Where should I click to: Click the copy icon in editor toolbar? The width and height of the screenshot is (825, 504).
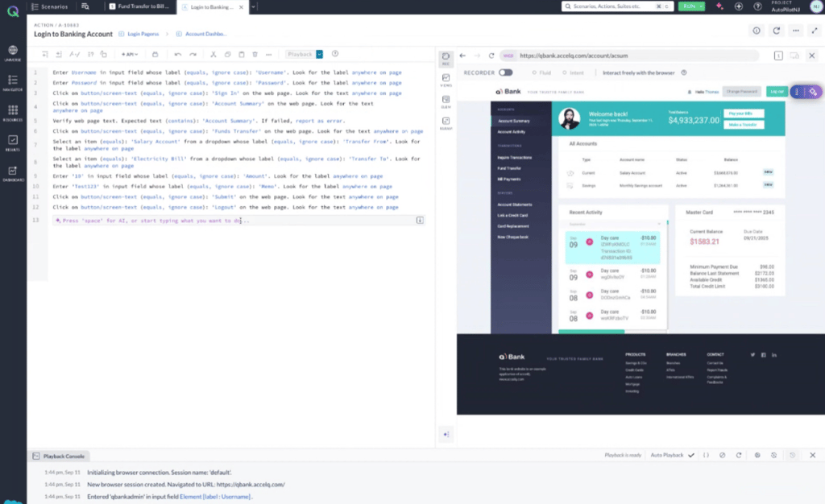(227, 54)
